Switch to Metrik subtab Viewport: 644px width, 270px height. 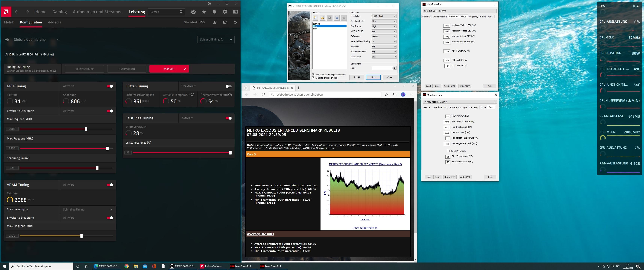9,22
